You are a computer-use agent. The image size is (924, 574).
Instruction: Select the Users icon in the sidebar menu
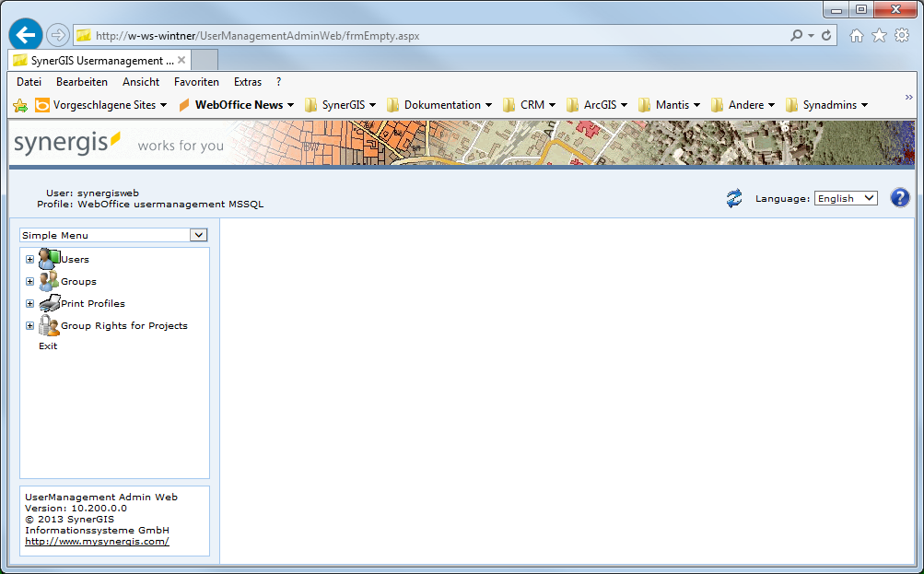(50, 259)
